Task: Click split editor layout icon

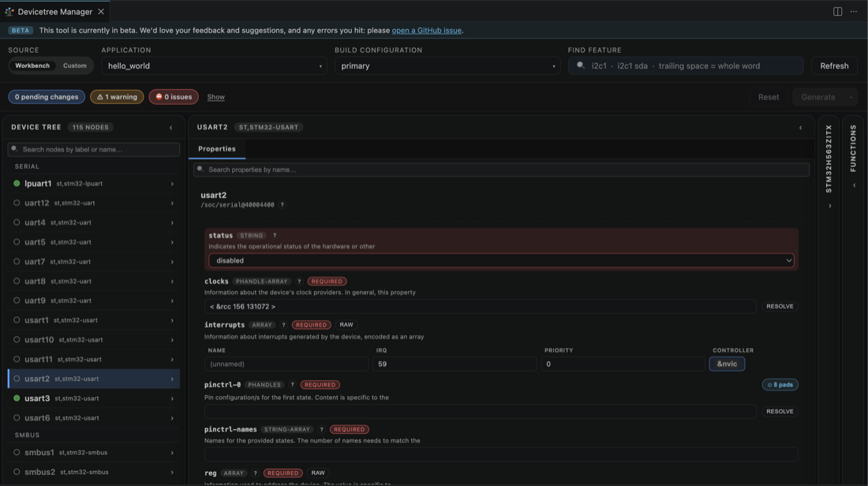Action: (837, 12)
